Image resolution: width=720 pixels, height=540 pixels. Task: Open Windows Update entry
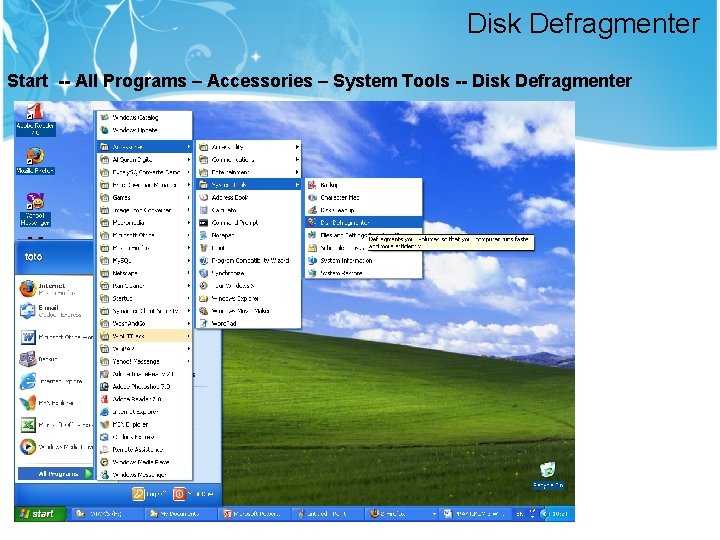click(x=145, y=130)
